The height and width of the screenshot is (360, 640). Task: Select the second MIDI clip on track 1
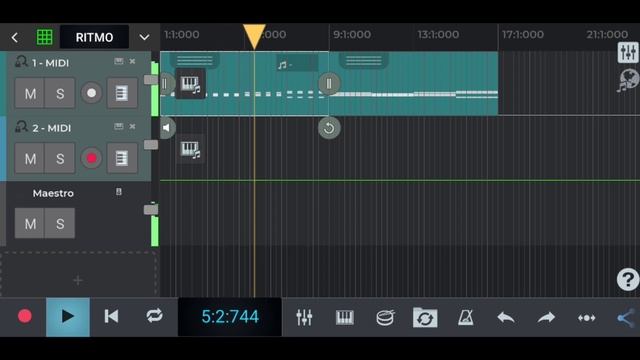tap(413, 83)
